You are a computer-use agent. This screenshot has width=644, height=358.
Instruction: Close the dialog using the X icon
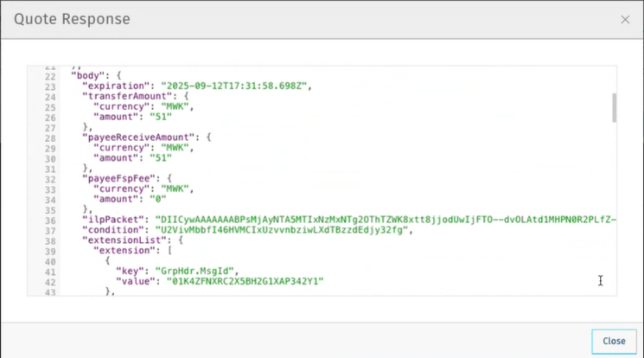point(625,19)
